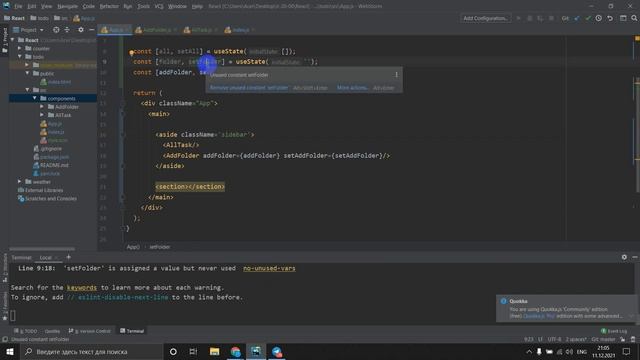Open Search Everywhere magnifier icon
This screenshot has width=640, height=360.
click(634, 18)
